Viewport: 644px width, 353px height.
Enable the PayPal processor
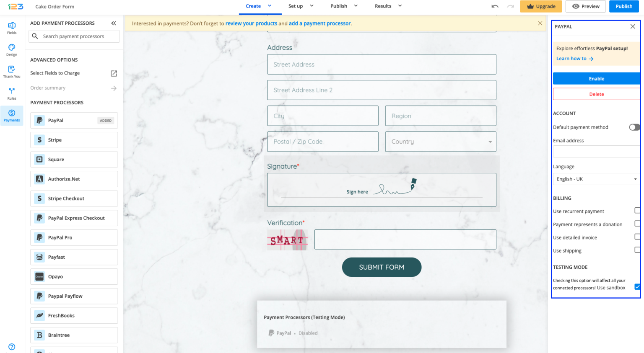coord(597,79)
